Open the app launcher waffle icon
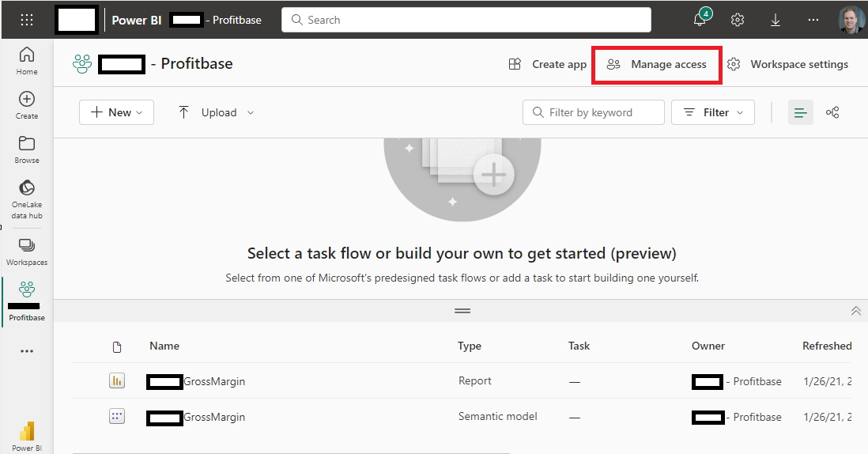 [26, 20]
